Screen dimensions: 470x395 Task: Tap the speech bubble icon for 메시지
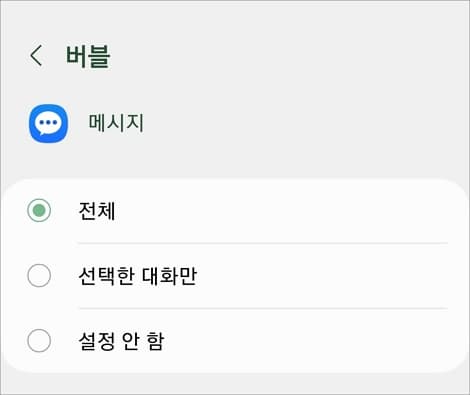coord(49,123)
